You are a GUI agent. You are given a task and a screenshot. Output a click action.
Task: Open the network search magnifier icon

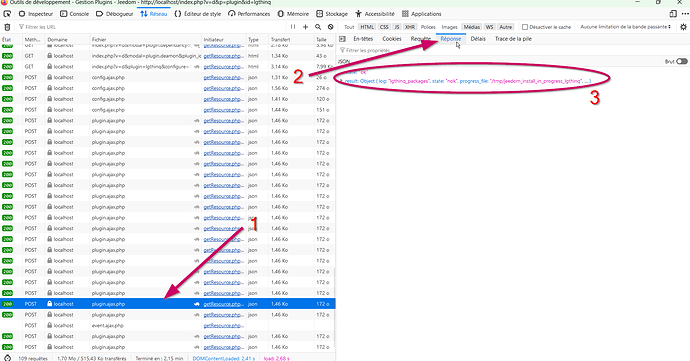coord(318,27)
